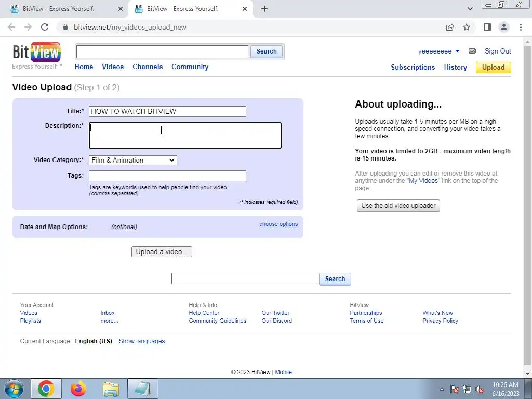Open Subscriptions page
Image resolution: width=532 pixels, height=399 pixels.
(413, 67)
